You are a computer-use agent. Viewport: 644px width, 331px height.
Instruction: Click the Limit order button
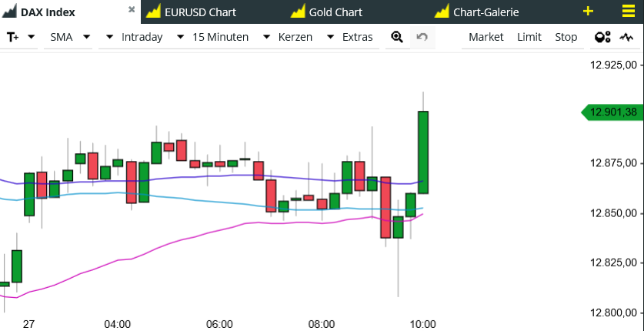(529, 37)
